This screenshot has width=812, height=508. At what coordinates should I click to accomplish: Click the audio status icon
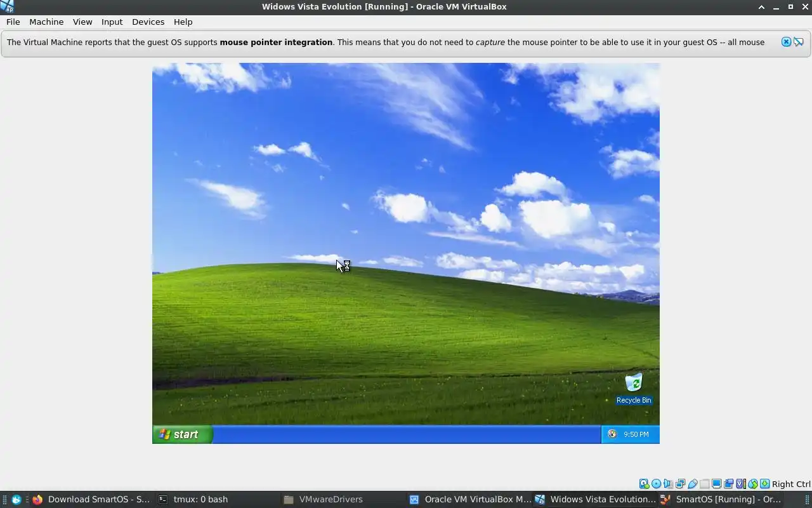(668, 484)
